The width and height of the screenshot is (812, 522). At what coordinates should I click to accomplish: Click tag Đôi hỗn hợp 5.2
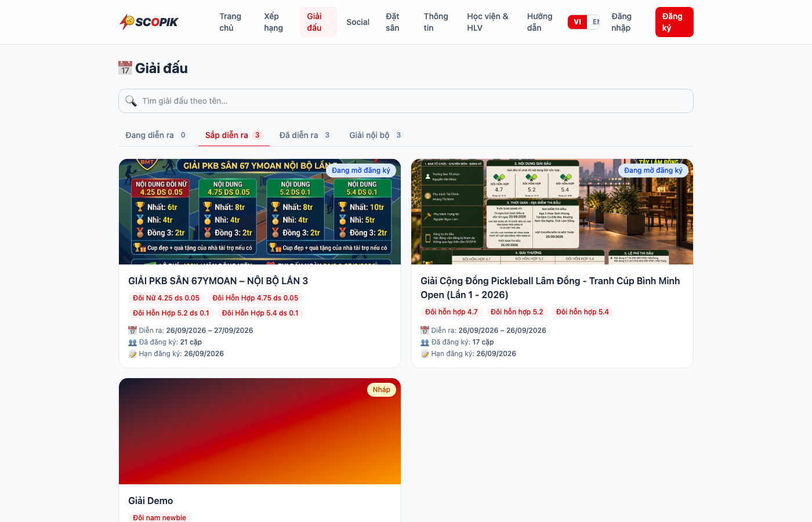517,312
